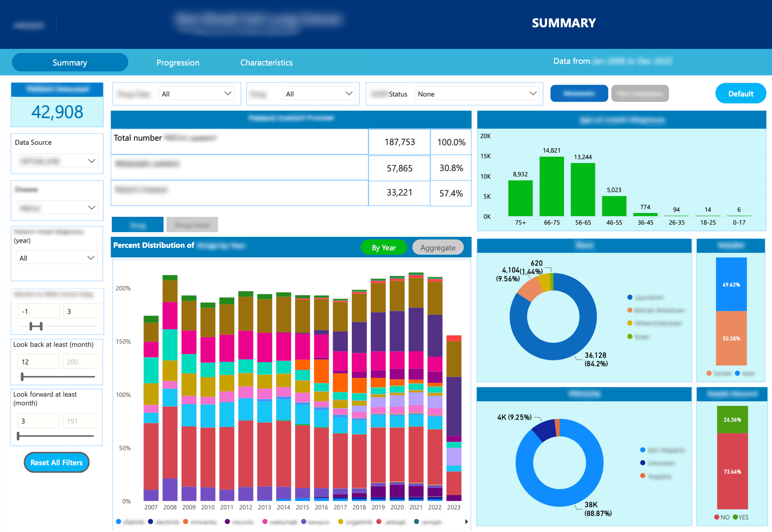Select gray toggle button above Percent Distribution
Screen dimensions: 772x532
pos(192,225)
